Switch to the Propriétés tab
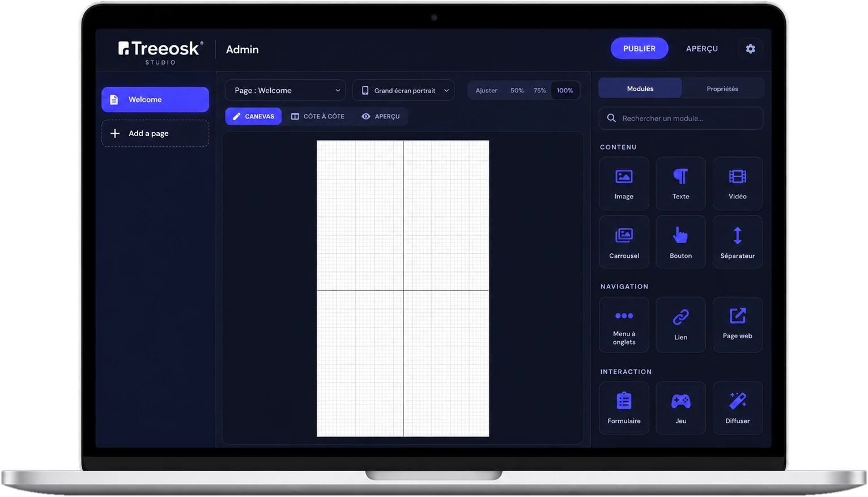The height and width of the screenshot is (497, 868). [722, 88]
